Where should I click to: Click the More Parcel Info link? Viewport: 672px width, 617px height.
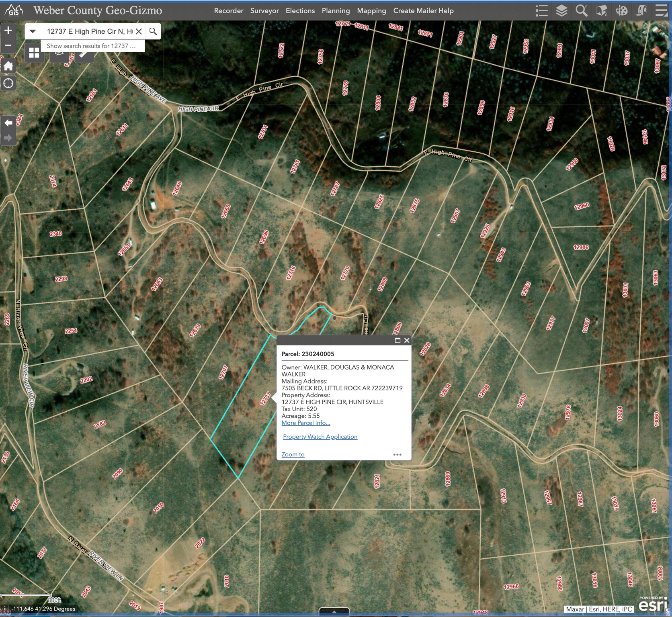305,423
